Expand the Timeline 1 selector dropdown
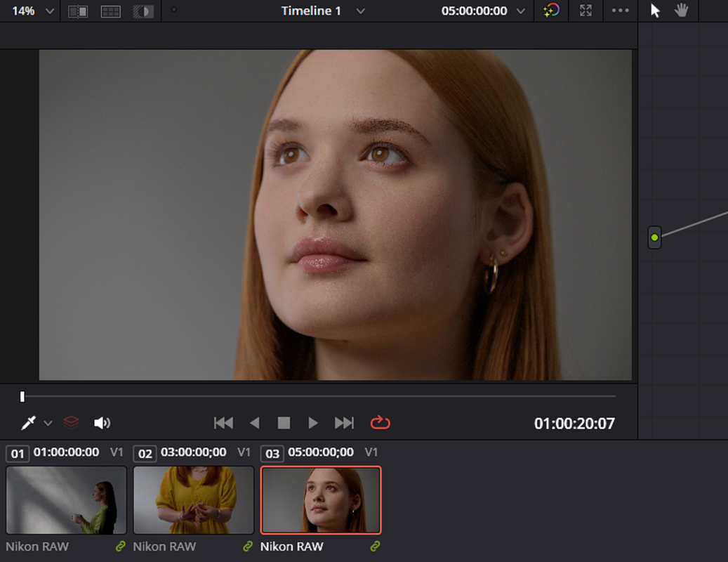 361,11
